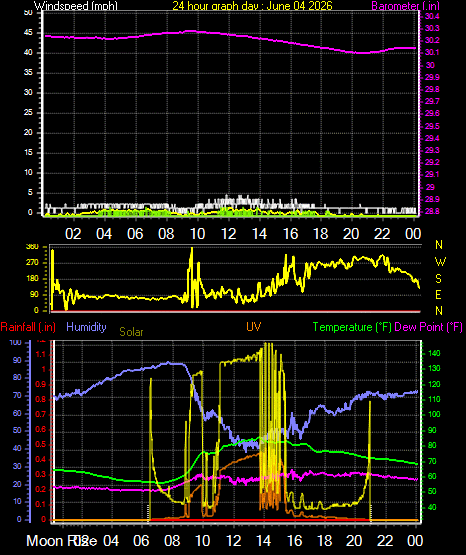Click the 'Moon Rise' label at the bottom

click(62, 541)
